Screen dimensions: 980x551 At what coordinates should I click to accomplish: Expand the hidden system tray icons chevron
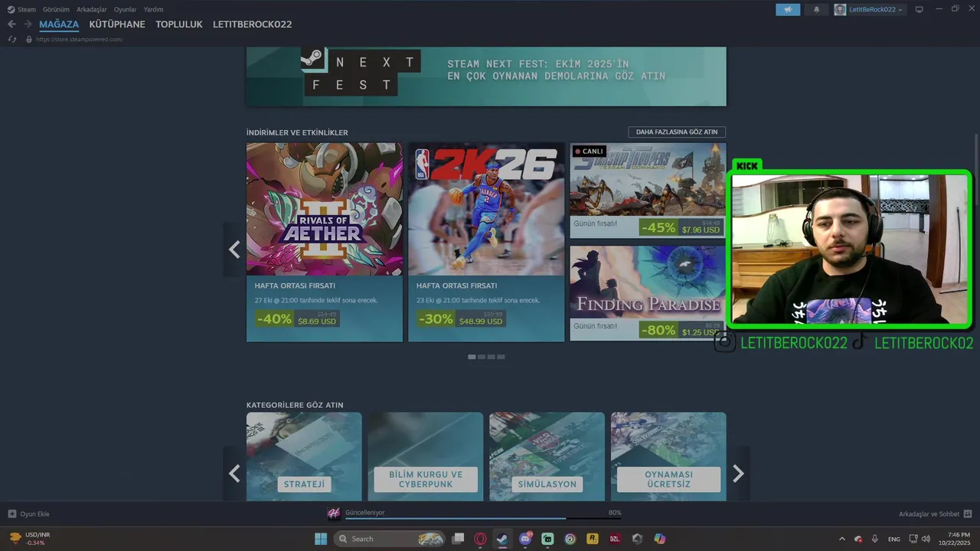842,539
